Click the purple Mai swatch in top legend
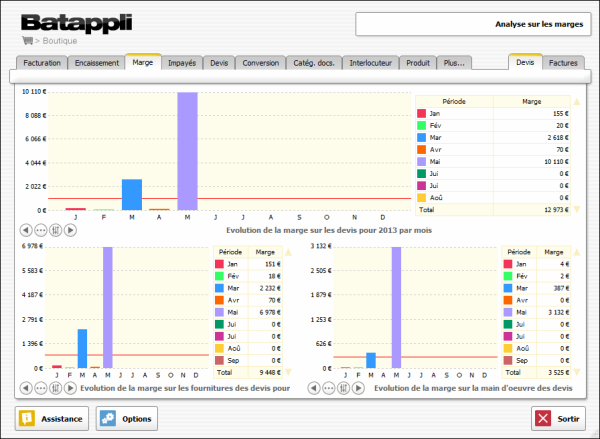Viewport: 600px width, 439px height. pyautogui.click(x=422, y=162)
